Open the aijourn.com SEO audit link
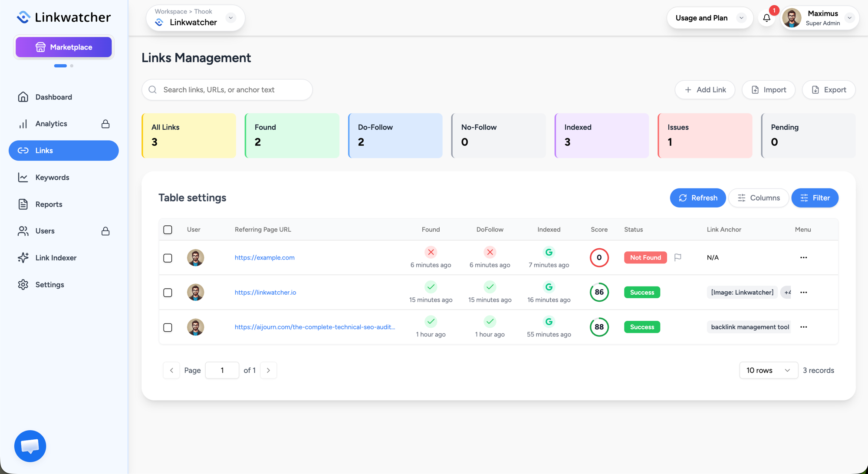Viewport: 868px width, 474px height. point(315,327)
